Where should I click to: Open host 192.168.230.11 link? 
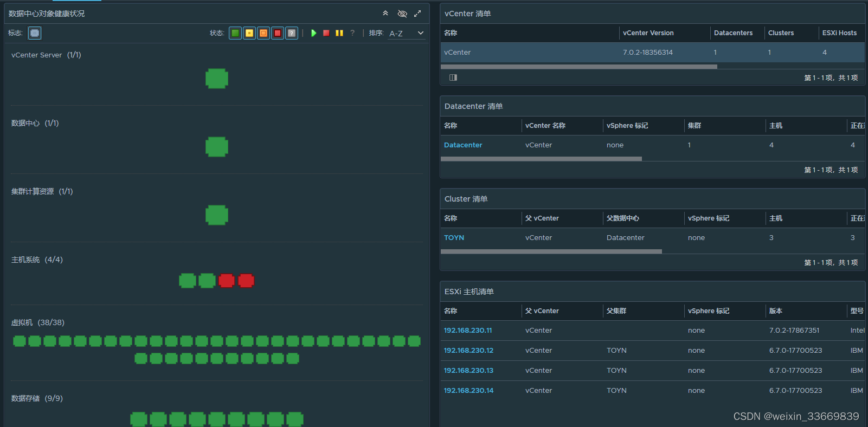[468, 331]
